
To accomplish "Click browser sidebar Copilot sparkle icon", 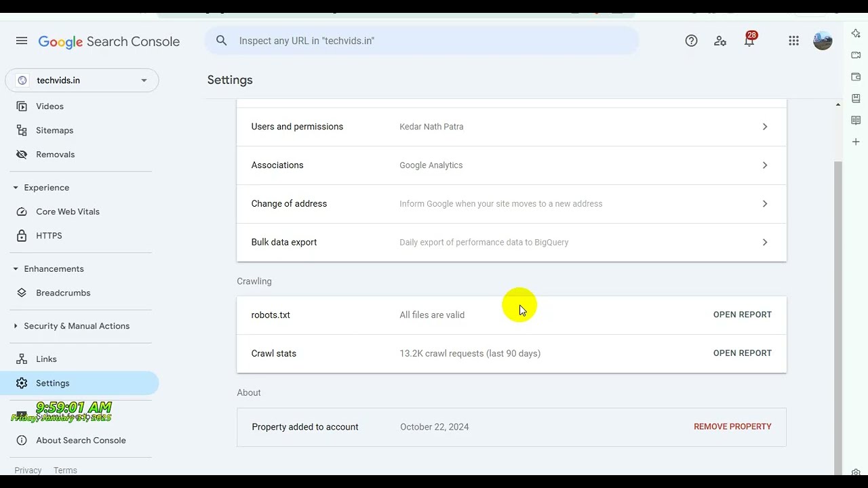I will pyautogui.click(x=856, y=33).
